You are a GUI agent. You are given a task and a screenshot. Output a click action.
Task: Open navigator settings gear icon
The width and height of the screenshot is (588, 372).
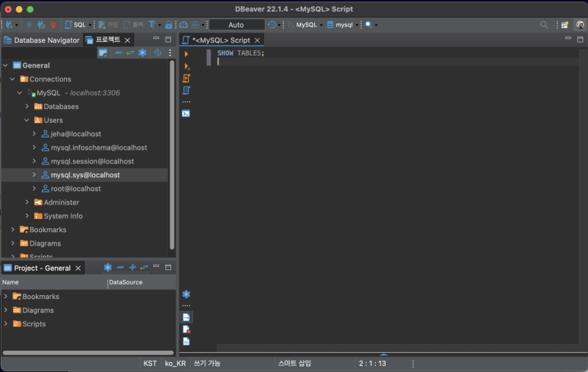point(142,53)
